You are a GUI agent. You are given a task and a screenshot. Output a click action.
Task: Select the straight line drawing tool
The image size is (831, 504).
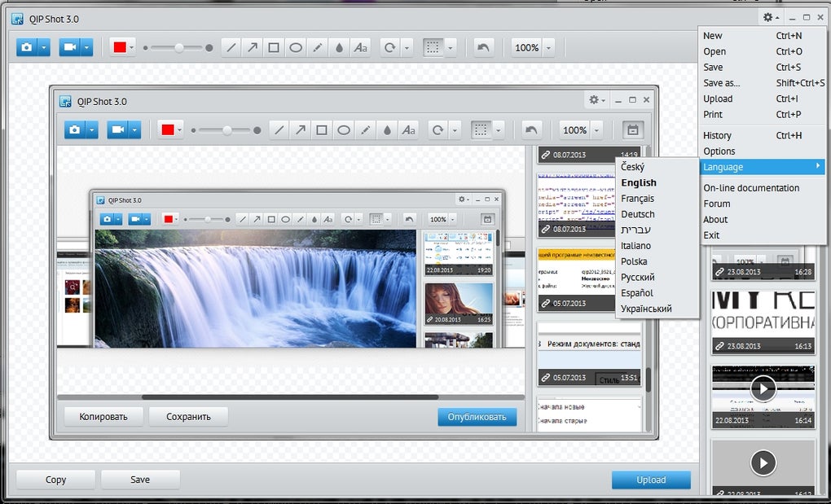pos(231,48)
